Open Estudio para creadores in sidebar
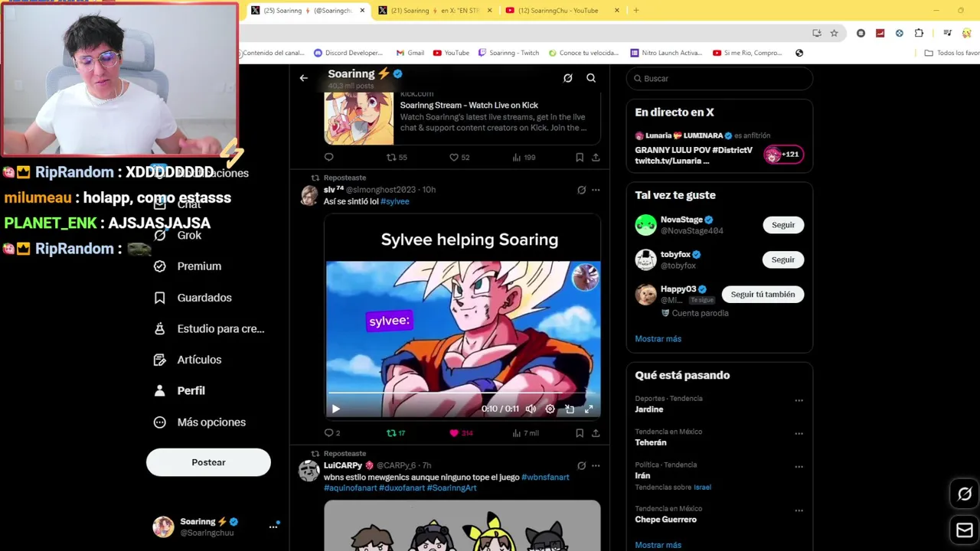980x551 pixels. coord(209,328)
